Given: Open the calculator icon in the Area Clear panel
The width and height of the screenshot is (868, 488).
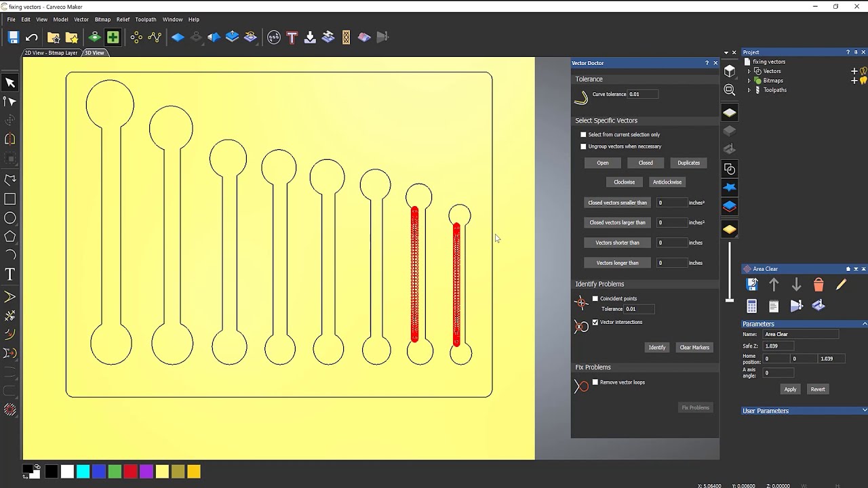Looking at the screenshot, I should pyautogui.click(x=751, y=306).
